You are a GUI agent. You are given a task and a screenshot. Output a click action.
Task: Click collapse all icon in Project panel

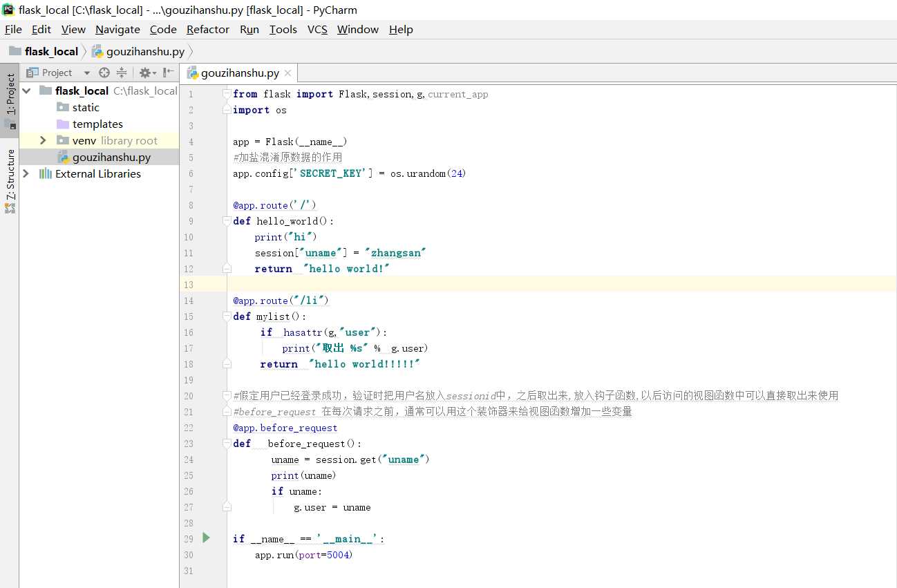point(122,73)
